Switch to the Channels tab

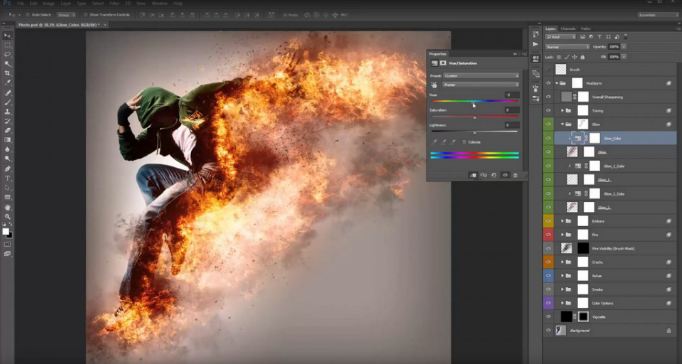(568, 29)
